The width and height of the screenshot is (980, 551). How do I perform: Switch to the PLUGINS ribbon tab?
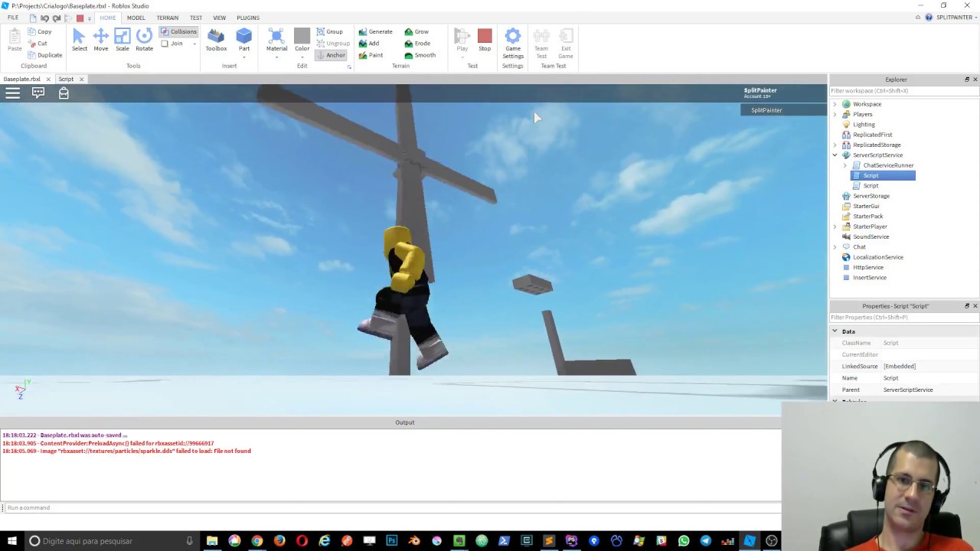point(248,18)
